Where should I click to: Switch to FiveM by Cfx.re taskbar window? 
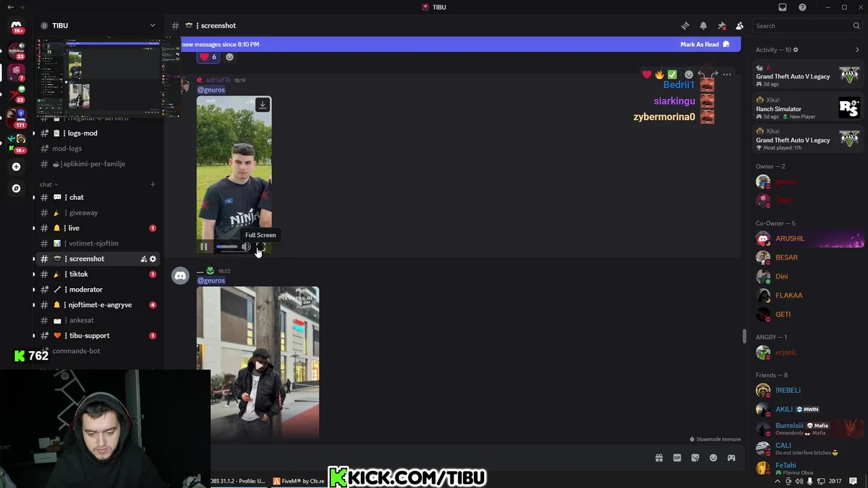(299, 481)
